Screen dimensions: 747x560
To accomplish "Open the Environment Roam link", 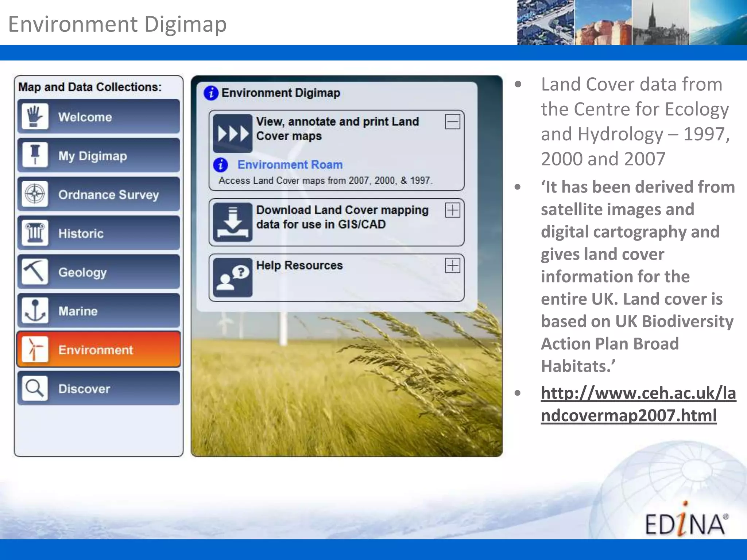I will 290,165.
